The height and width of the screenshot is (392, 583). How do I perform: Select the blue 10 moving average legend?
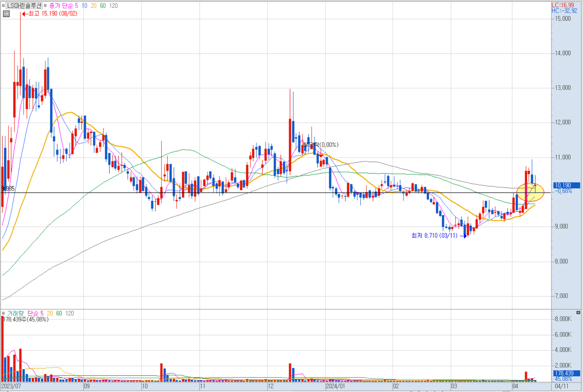pyautogui.click(x=84, y=6)
